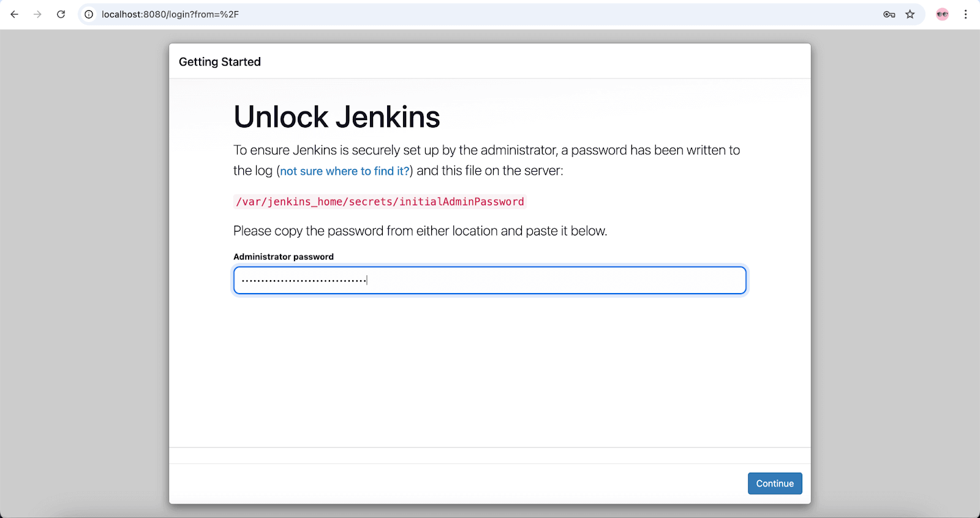This screenshot has width=980, height=518.
Task: Click the Unlock Jenkins heading
Action: (x=337, y=117)
